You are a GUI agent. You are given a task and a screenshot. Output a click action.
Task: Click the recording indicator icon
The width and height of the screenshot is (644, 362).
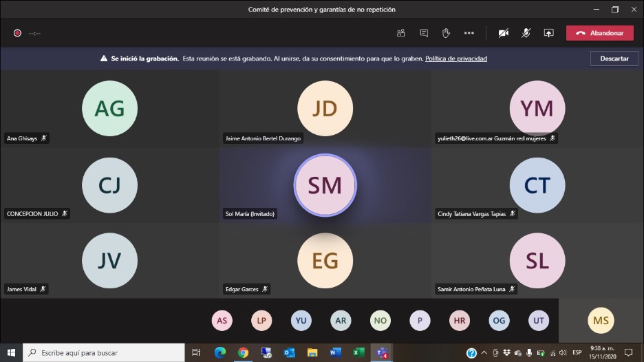pyautogui.click(x=17, y=33)
